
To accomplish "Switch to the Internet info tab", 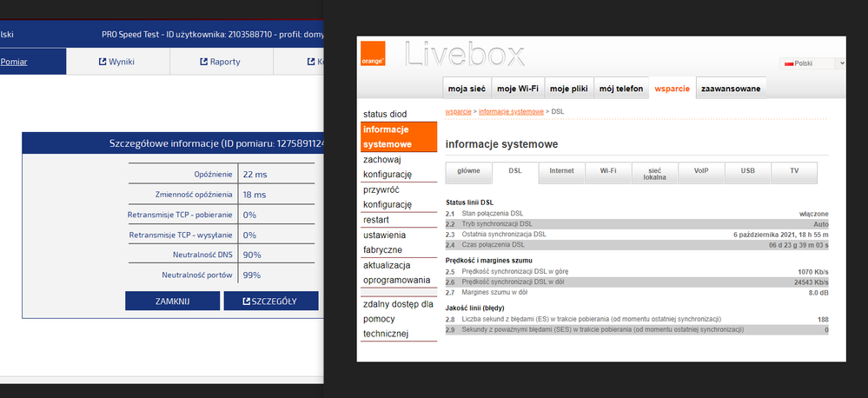I will (x=561, y=172).
